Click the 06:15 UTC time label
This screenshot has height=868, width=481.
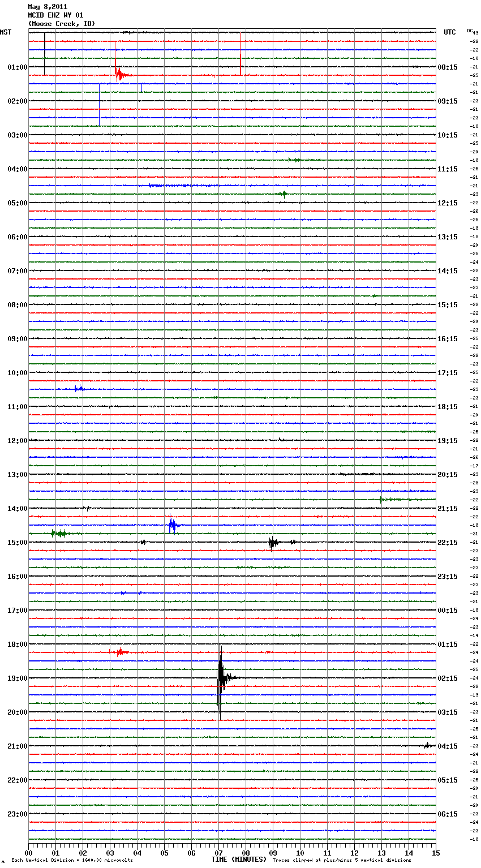[x=448, y=814]
